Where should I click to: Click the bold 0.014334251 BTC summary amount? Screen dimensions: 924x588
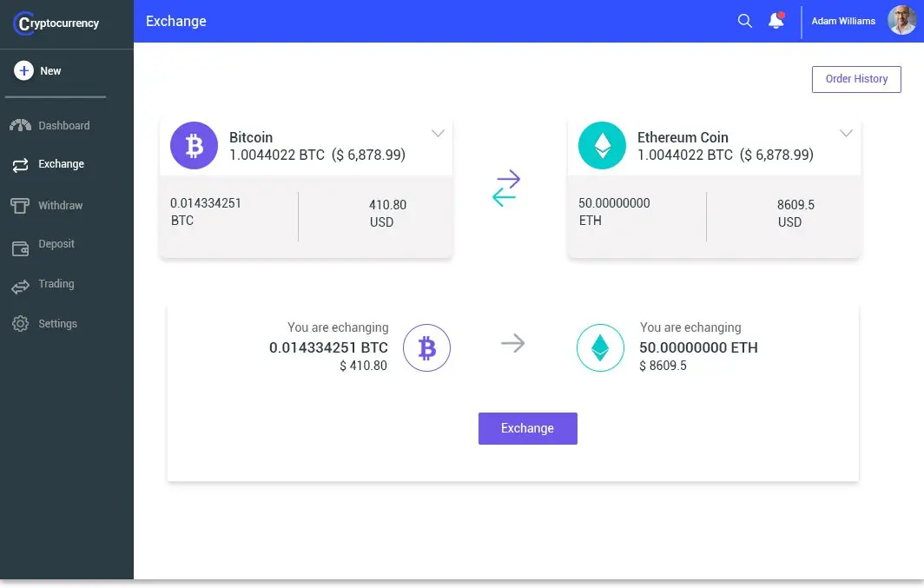pos(328,347)
